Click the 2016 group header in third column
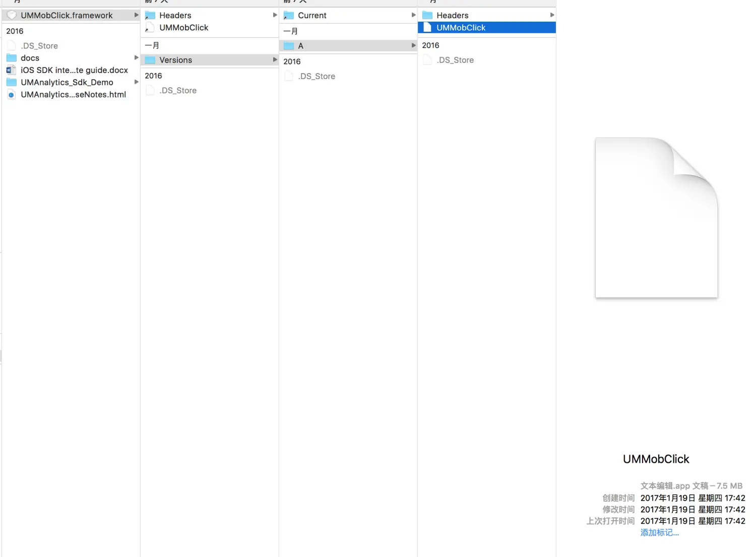 pos(292,61)
